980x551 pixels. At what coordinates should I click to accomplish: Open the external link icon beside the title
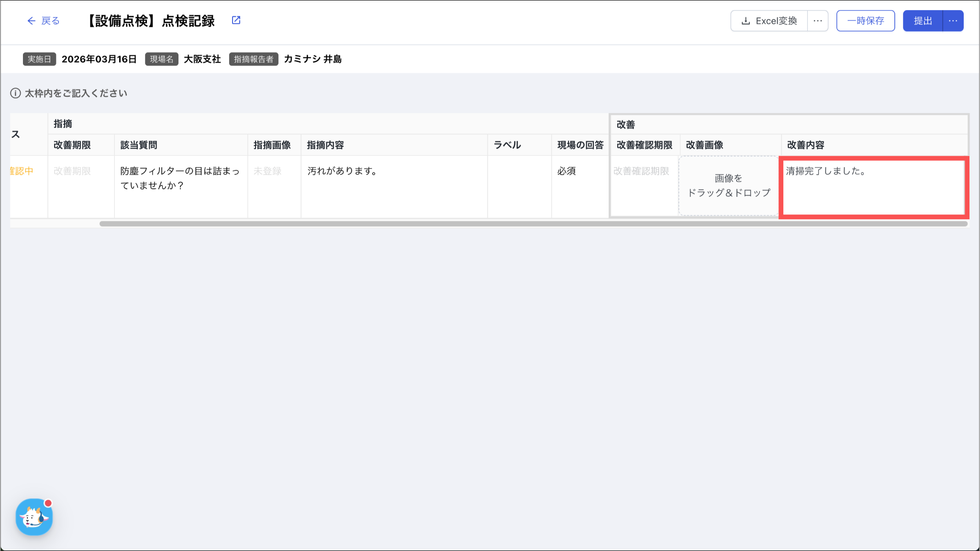coord(236,20)
